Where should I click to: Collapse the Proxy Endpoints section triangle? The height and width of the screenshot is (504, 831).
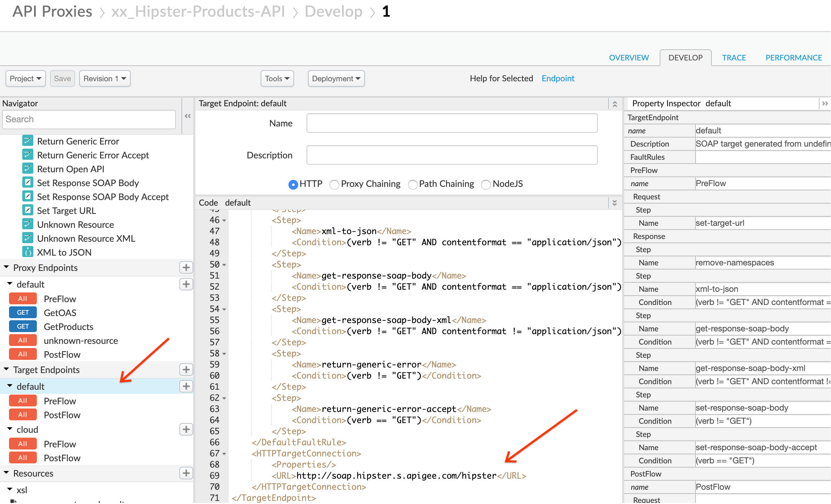(6, 267)
